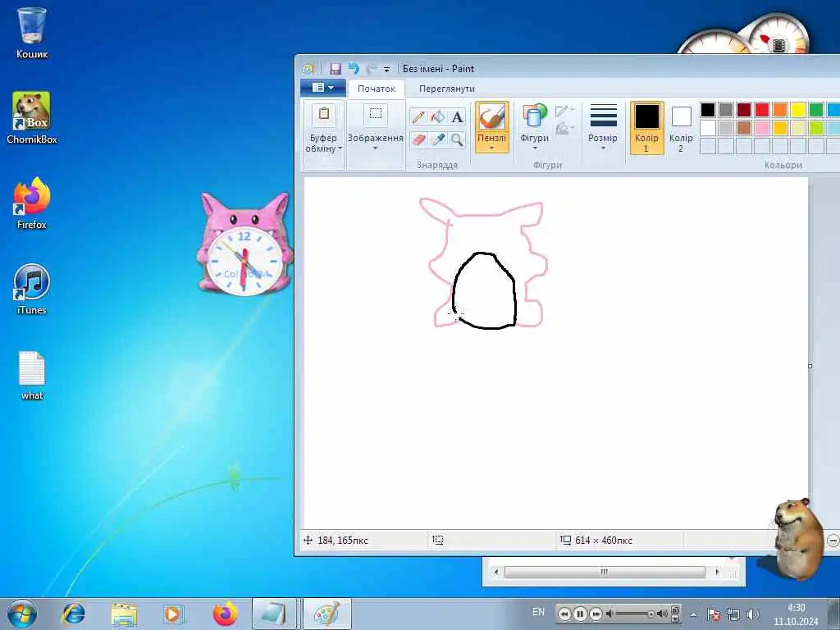This screenshot has height=630, width=840.
Task: Pick the black palette swatch
Action: pos(708,110)
